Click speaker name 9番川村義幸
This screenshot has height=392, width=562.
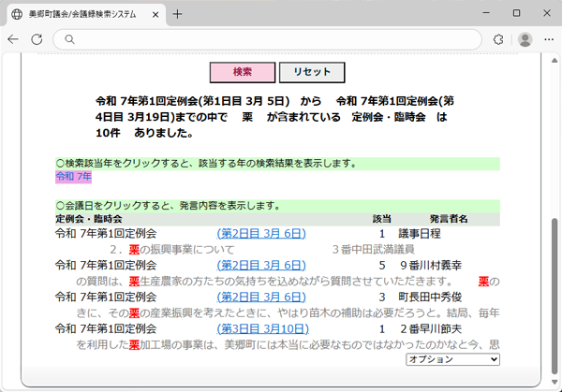point(431,266)
